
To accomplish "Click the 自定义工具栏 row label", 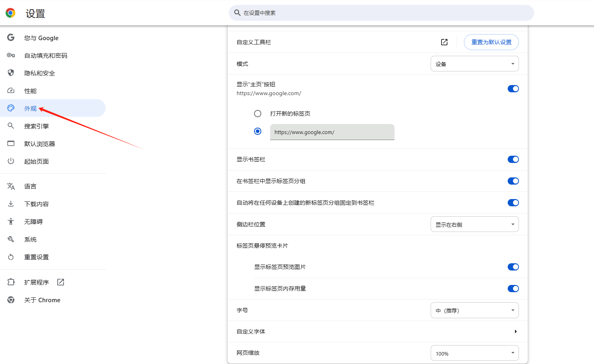I will point(254,42).
